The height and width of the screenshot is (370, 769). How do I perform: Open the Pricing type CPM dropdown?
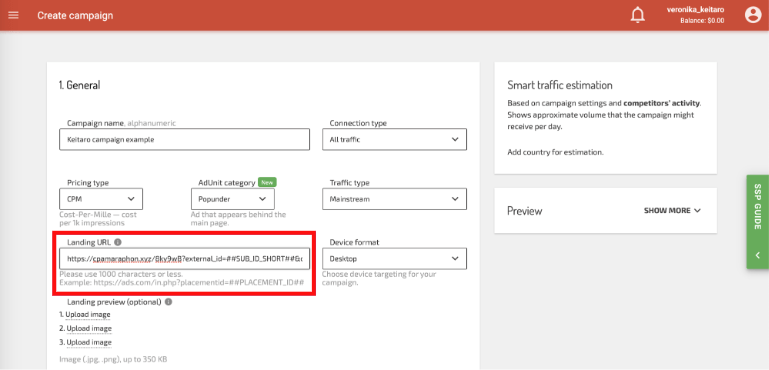click(101, 199)
